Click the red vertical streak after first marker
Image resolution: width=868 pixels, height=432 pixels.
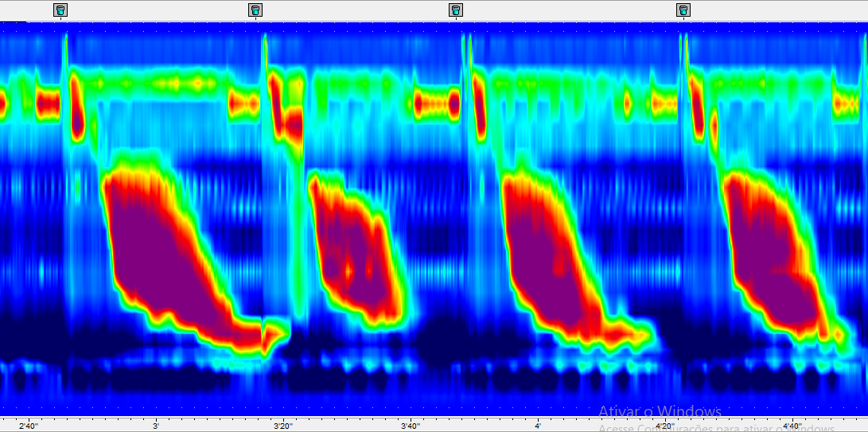(x=77, y=107)
